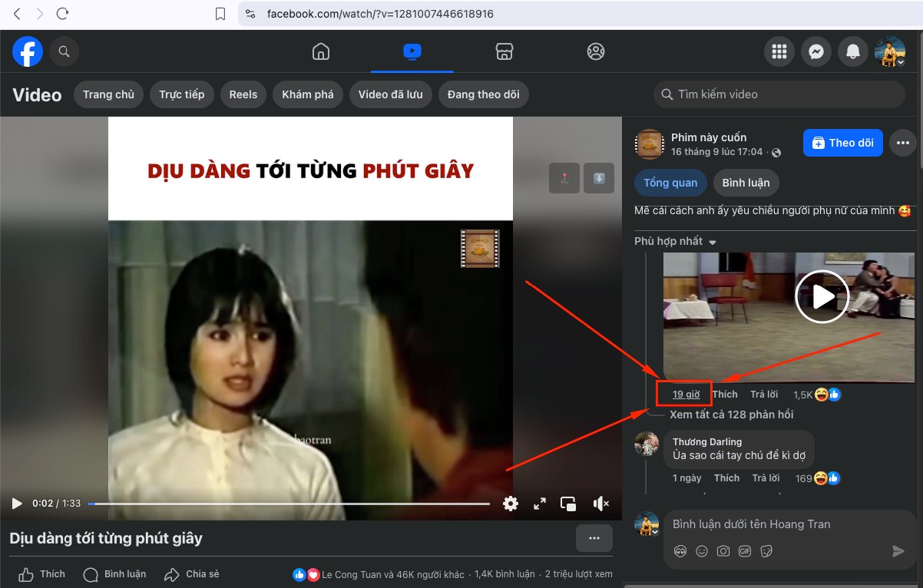The width and height of the screenshot is (923, 588).
Task: Select the Trang chủ video tab
Action: coord(108,94)
